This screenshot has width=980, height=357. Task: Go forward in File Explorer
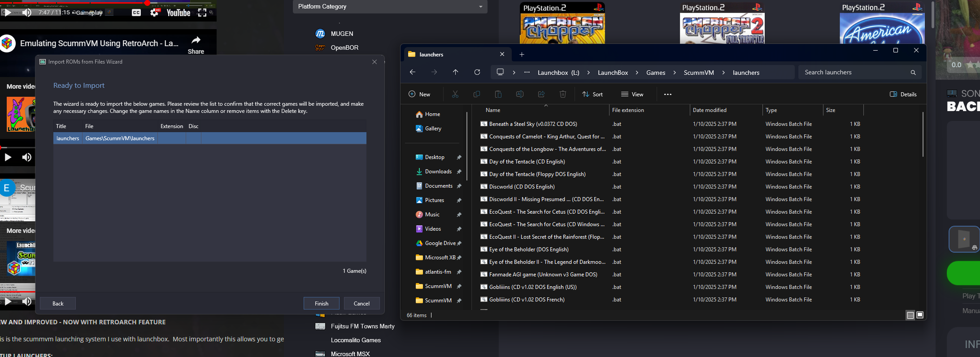(x=434, y=72)
